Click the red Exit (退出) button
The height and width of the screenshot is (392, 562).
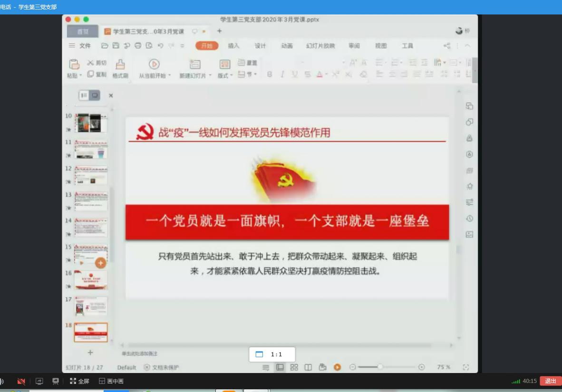550,381
